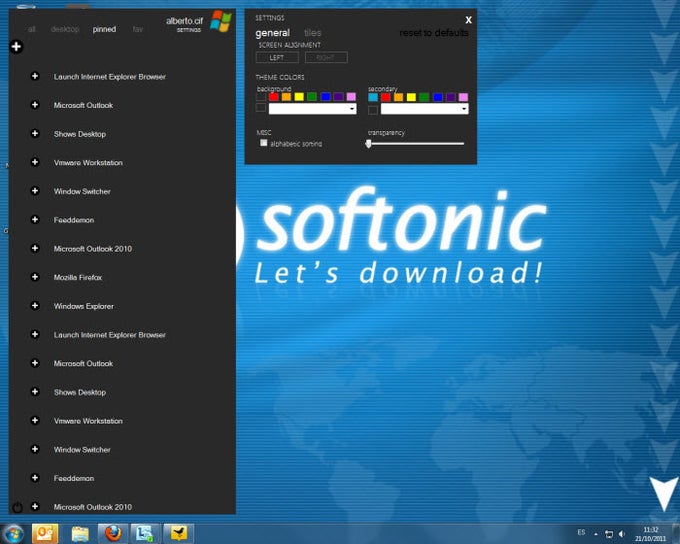Screen dimensions: 680x544
Task: Click the Windows logo in the launcher header
Action: click(x=220, y=22)
